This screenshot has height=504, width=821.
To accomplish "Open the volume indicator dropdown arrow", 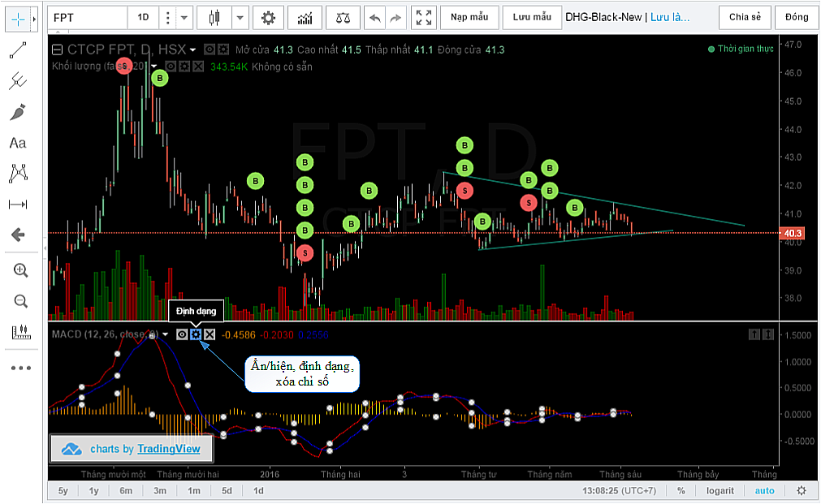I will (x=154, y=67).
